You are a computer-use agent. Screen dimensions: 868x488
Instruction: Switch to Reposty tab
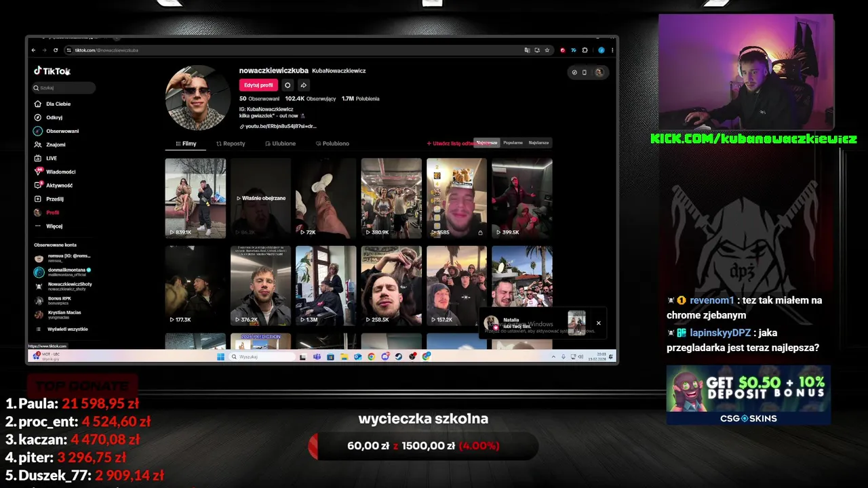tap(231, 144)
